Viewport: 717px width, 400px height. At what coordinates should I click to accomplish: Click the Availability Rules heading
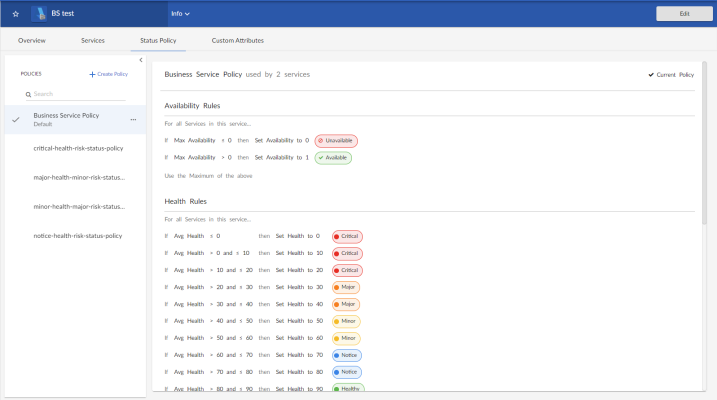pos(192,106)
